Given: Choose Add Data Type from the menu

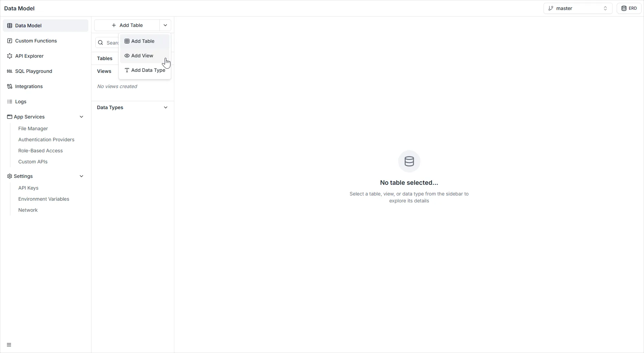Looking at the screenshot, I should tap(148, 70).
